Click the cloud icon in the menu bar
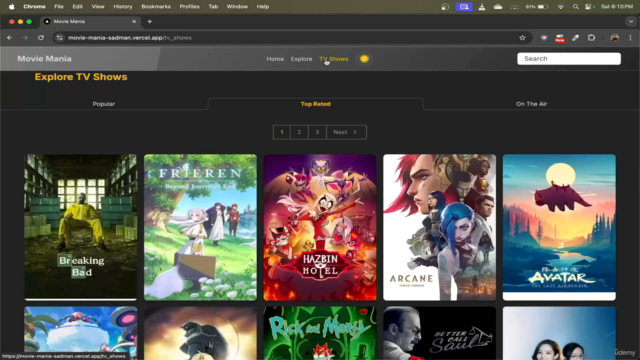 (x=498, y=7)
